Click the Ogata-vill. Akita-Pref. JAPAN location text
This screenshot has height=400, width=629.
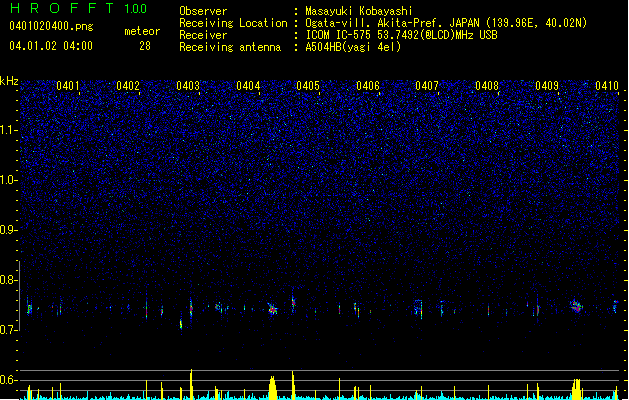[x=446, y=23]
